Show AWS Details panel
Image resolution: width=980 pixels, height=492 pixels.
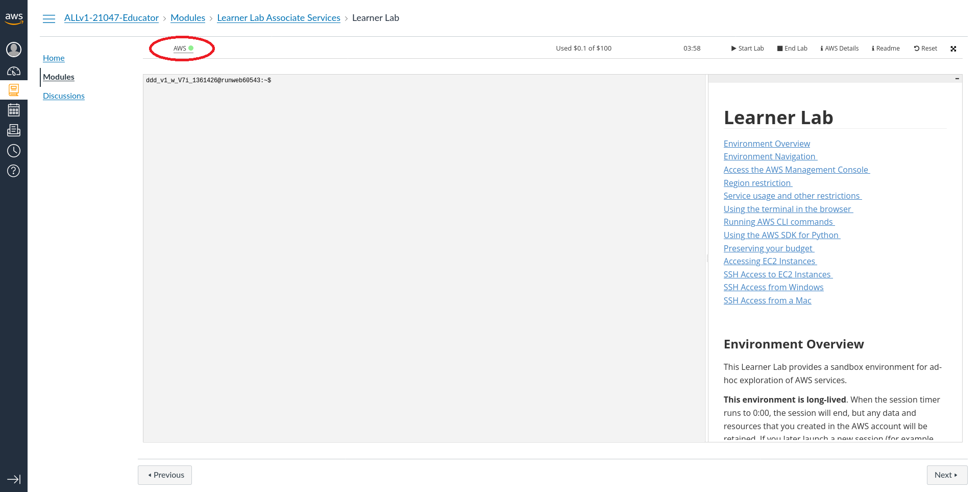pyautogui.click(x=839, y=49)
